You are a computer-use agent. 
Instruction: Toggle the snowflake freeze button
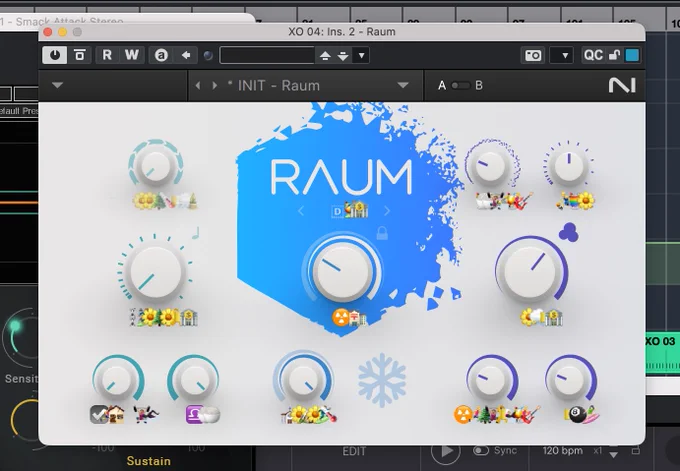(382, 380)
